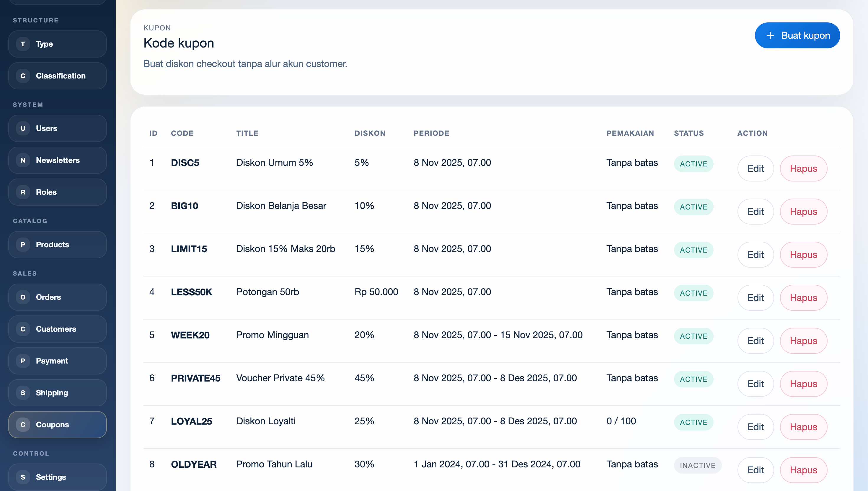Edit the WEEK20 coupon

tap(755, 341)
